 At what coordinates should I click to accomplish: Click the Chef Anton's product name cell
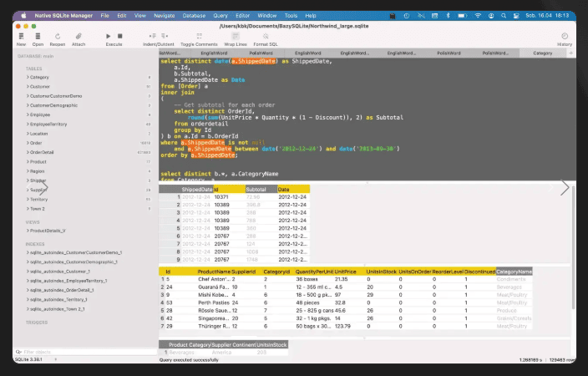214,279
